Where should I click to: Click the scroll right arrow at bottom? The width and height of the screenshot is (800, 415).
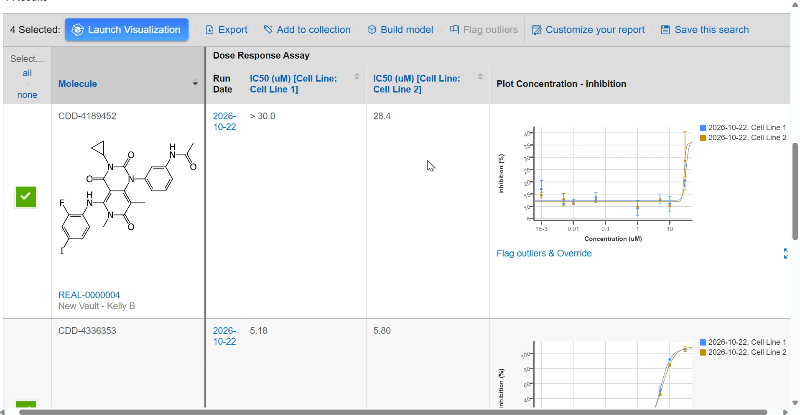(x=786, y=412)
